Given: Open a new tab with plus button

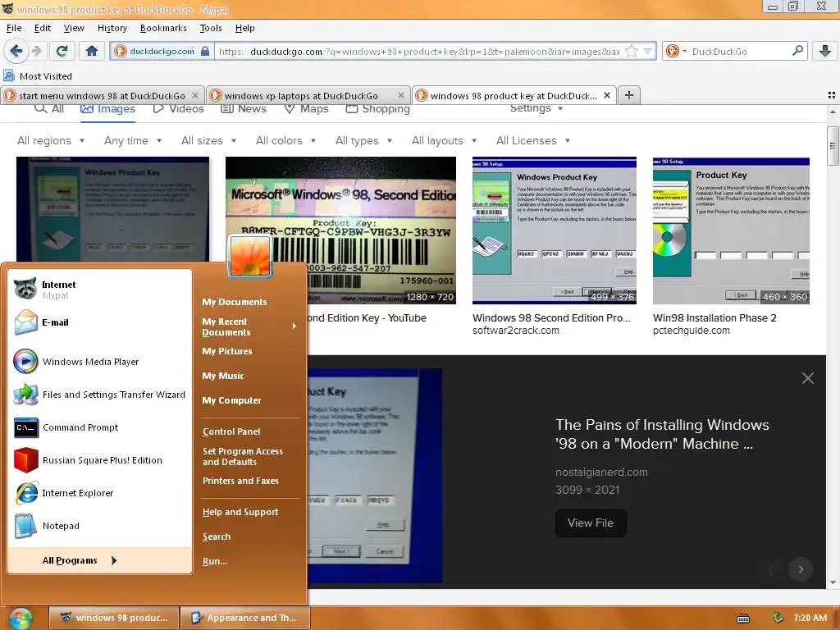Looking at the screenshot, I should tap(629, 95).
